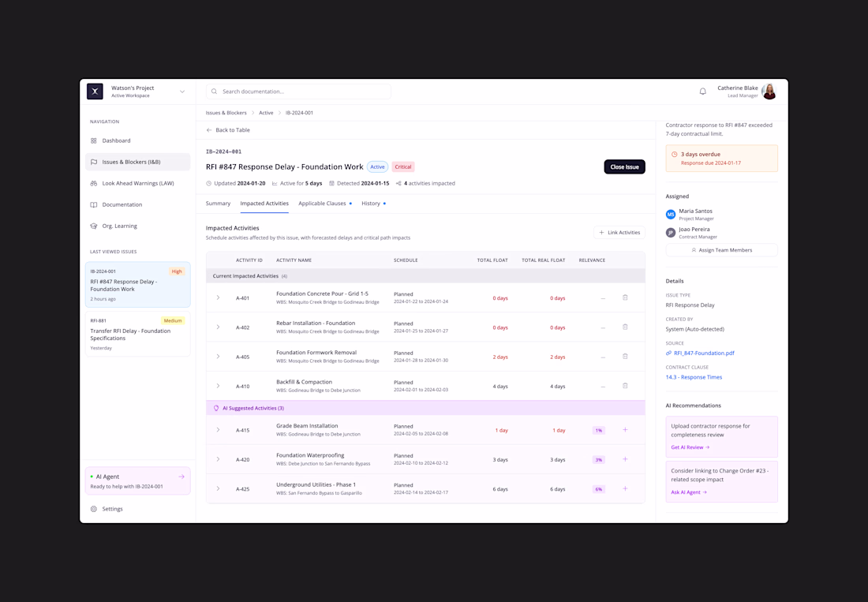Open Look Ahead Warnings (LAW)
Viewport: 868px width, 602px height.
click(x=138, y=183)
